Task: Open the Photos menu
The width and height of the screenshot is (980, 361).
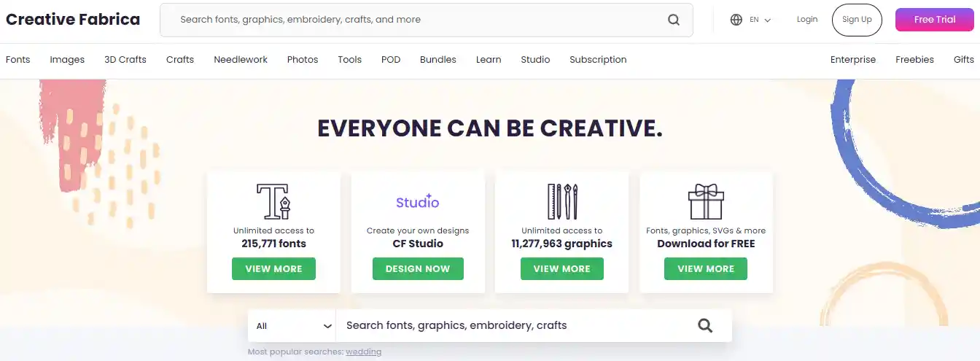Action: click(x=303, y=60)
